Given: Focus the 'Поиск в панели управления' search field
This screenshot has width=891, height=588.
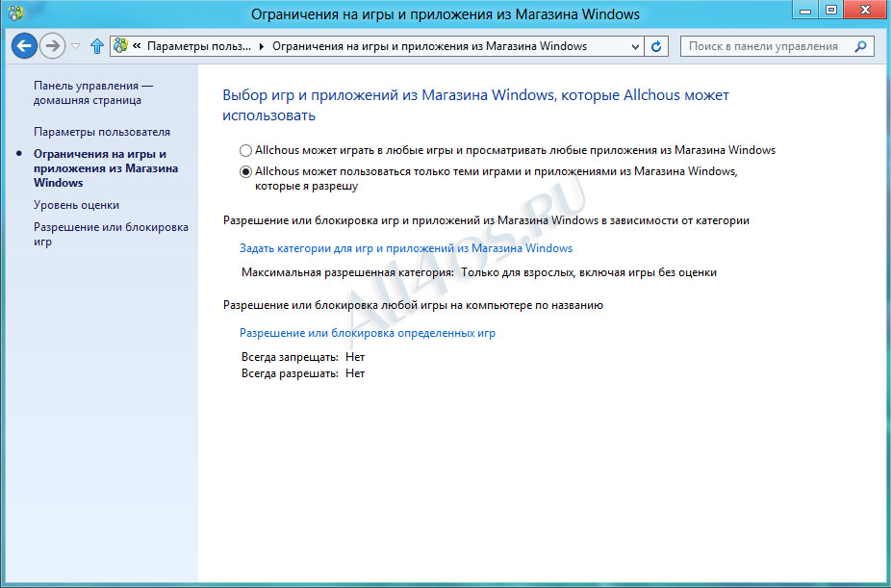Looking at the screenshot, I should click(x=776, y=46).
